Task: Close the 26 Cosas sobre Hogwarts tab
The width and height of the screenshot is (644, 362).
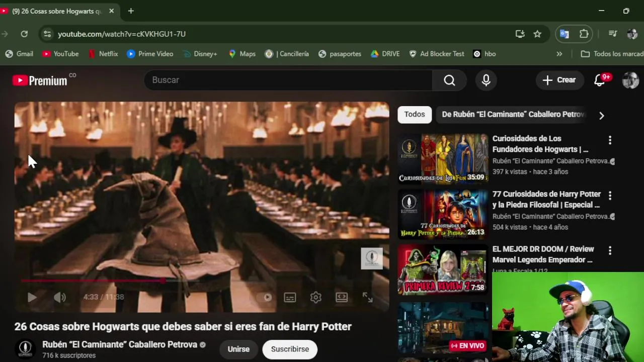Action: pyautogui.click(x=111, y=11)
